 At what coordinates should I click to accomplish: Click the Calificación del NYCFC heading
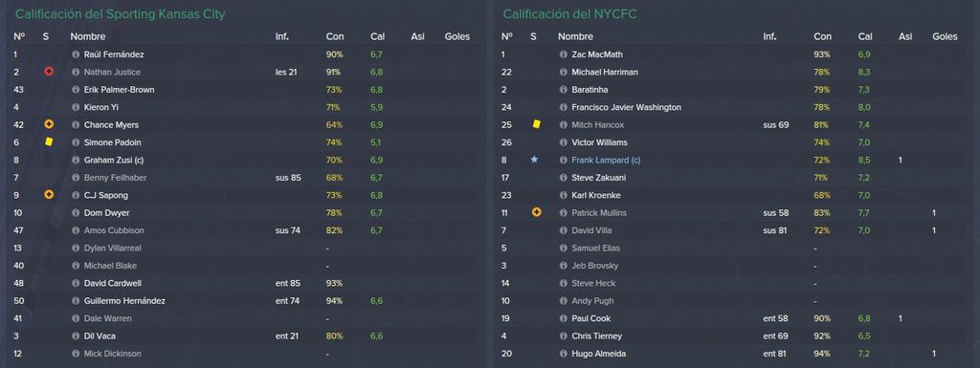(569, 13)
